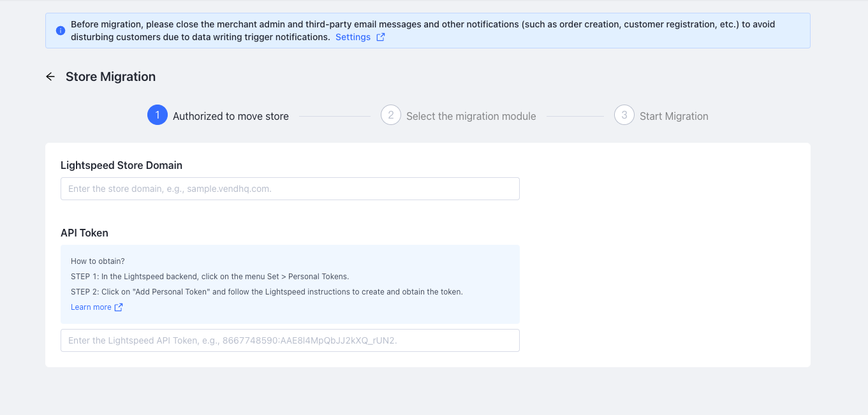Screen dimensions: 868x415
Task: Click the Store Migration page heading
Action: (x=110, y=76)
